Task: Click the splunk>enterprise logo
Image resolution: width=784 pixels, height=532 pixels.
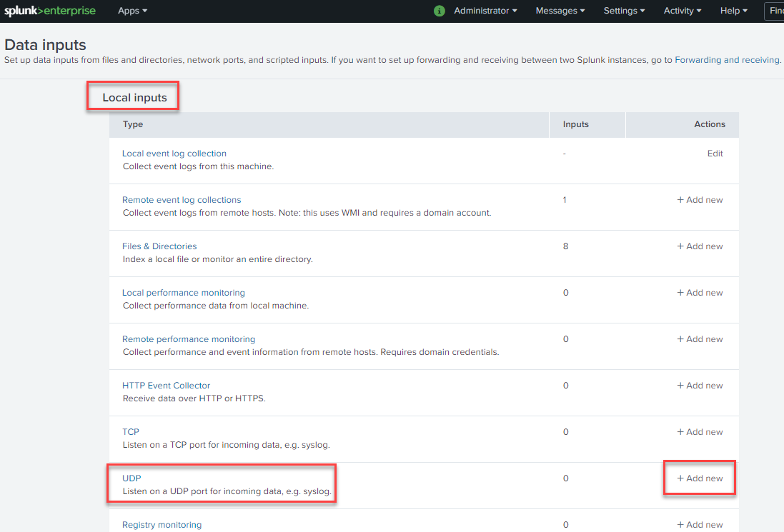Action: 50,10
